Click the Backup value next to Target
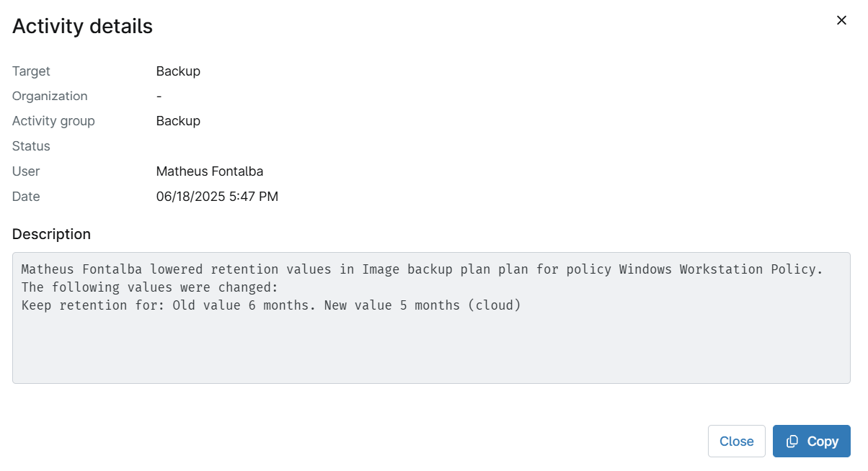Viewport: 868px width, 471px height. pyautogui.click(x=178, y=71)
